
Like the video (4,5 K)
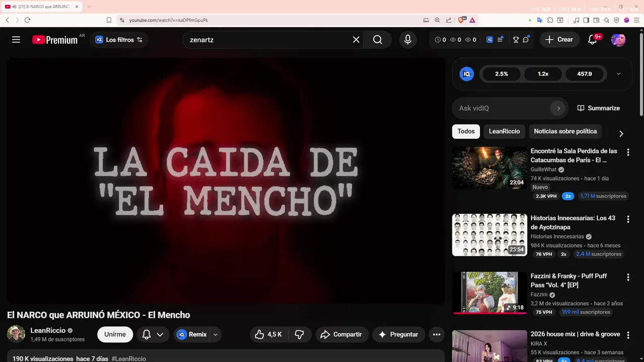click(268, 334)
